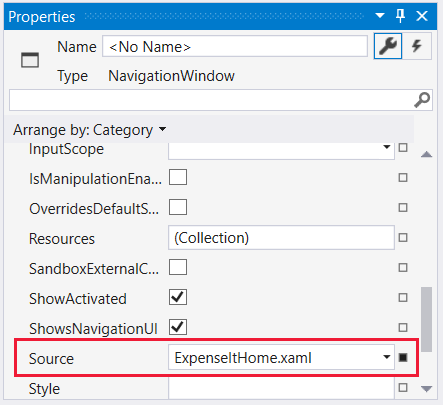Select the ShowActivated property label
The height and width of the screenshot is (405, 443).
78,299
